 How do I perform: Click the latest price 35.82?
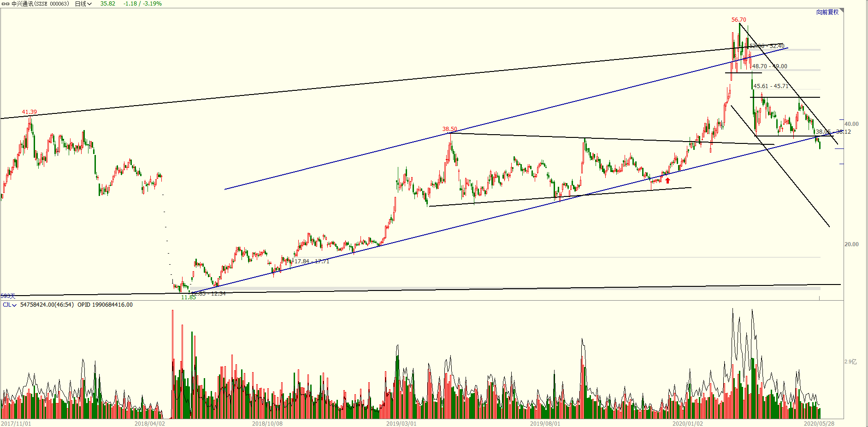[x=108, y=4]
